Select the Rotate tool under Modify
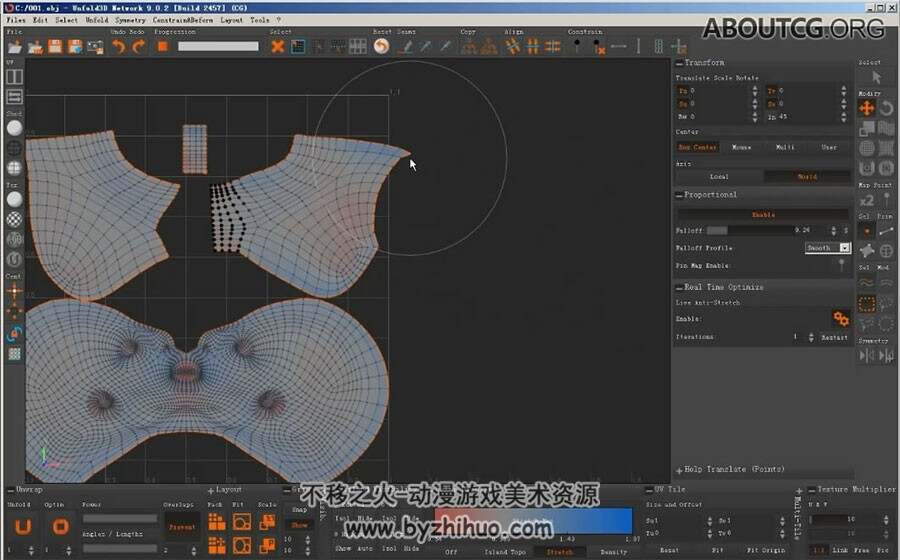900x560 pixels. pos(887,107)
